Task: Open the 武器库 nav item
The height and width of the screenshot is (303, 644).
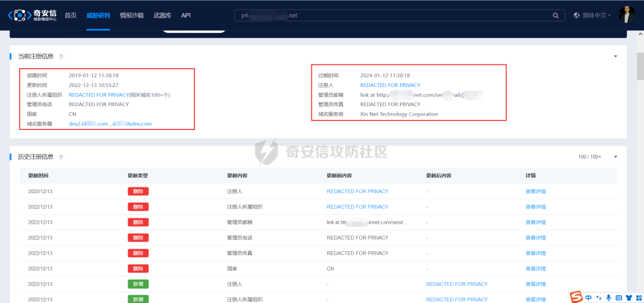Action: (162, 15)
